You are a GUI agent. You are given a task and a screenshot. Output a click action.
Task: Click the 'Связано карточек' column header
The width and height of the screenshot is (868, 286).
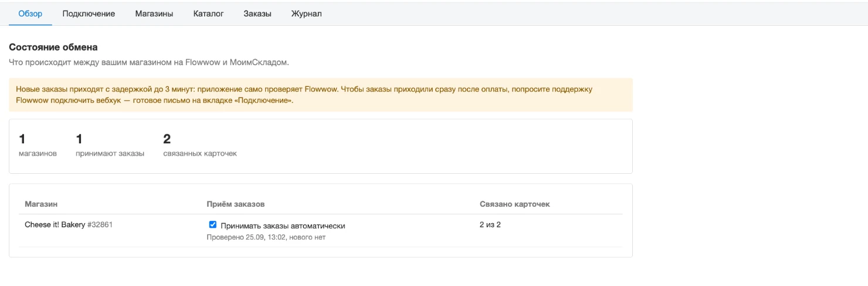(x=515, y=204)
